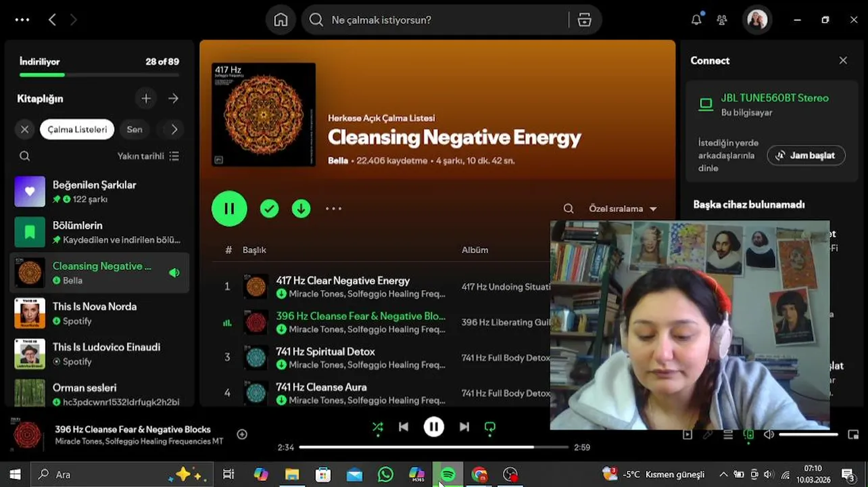Open Bölümlerin in the library

99,232
